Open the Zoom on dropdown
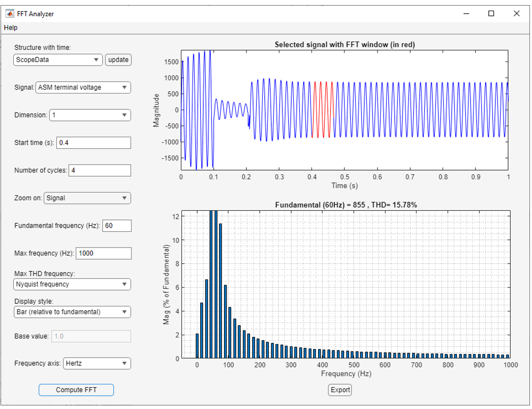532x409 pixels. 87,198
